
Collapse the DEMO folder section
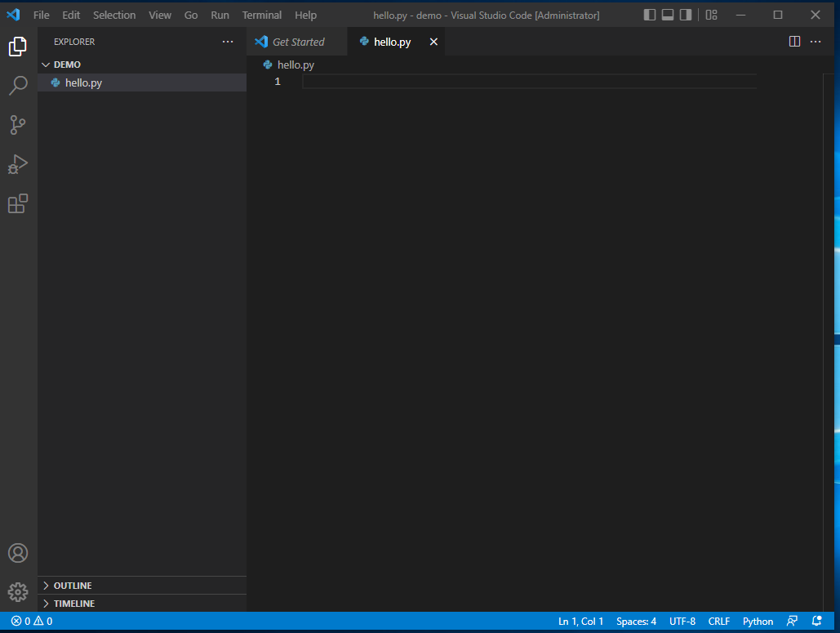click(142, 65)
